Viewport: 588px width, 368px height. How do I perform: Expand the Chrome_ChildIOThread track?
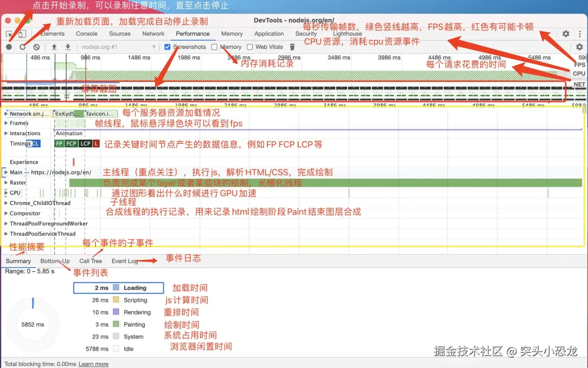coord(6,203)
